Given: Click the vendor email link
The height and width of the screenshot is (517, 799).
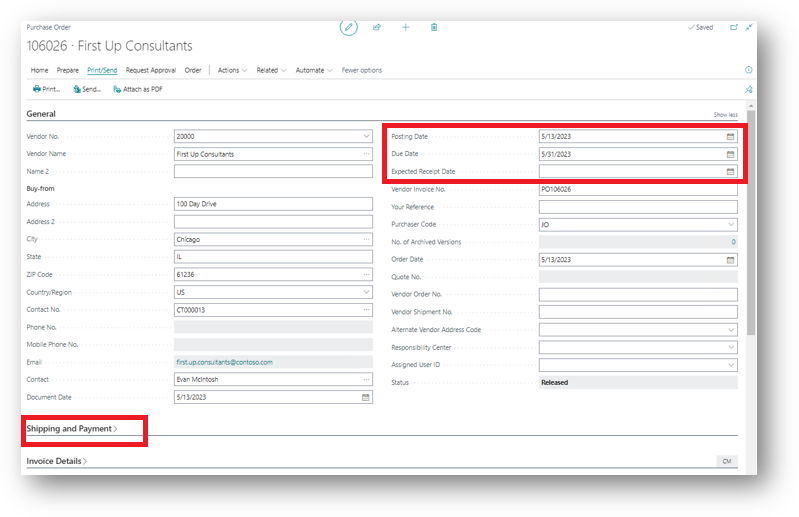Looking at the screenshot, I should coord(225,363).
